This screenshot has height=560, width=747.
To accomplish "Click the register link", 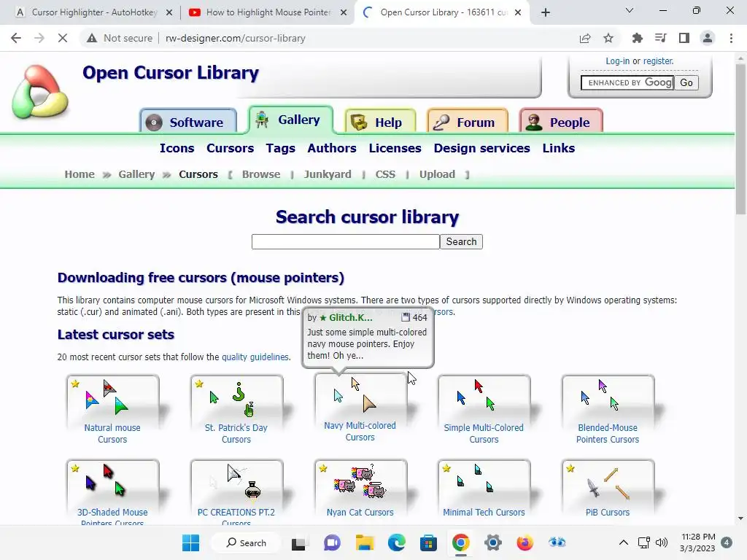I will pos(659,61).
